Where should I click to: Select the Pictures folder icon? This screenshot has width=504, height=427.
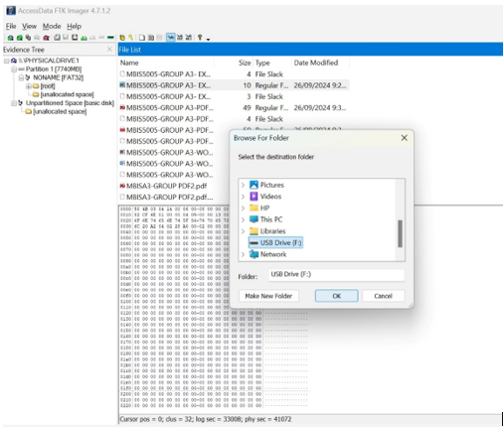click(253, 185)
